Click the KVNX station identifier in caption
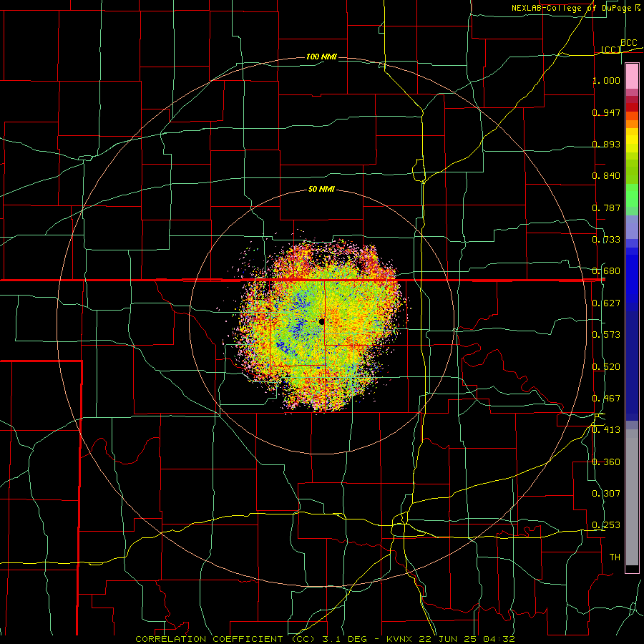Screen dimensions: 644x644 (x=401, y=639)
